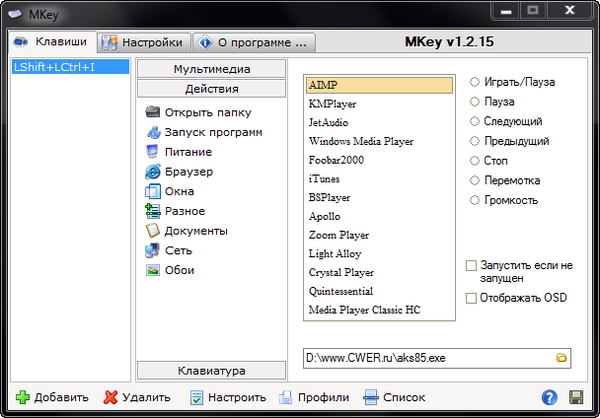Collapse the Действия section header
Viewport: 600px width, 418px height.
pyautogui.click(x=211, y=90)
